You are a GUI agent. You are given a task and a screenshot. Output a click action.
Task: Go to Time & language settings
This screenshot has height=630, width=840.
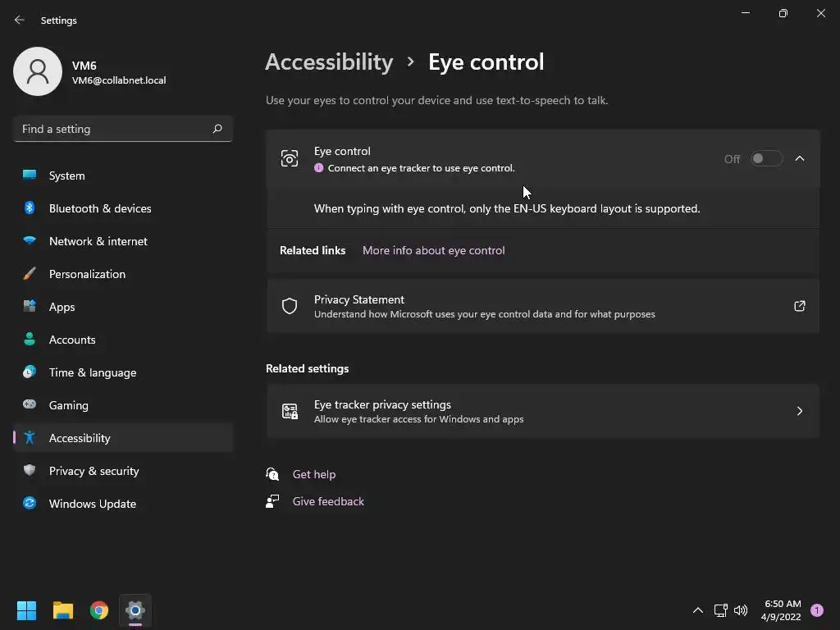(x=93, y=372)
